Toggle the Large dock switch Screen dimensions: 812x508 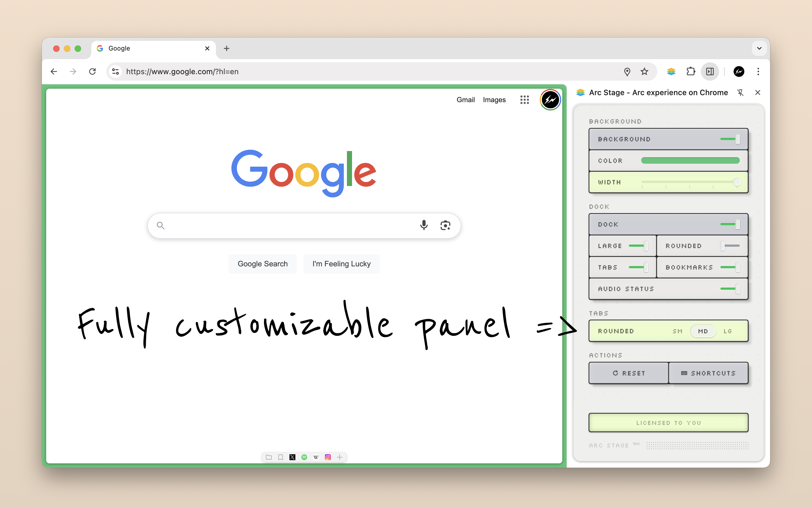pos(638,246)
